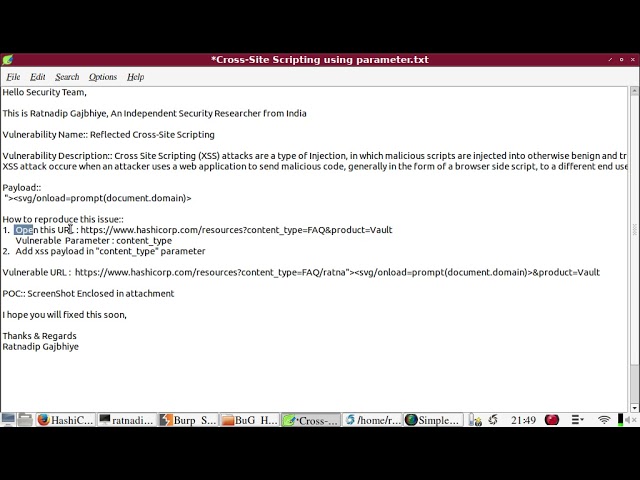Viewport: 640px width, 480px height.
Task: Open the Help menu
Action: [x=136, y=77]
